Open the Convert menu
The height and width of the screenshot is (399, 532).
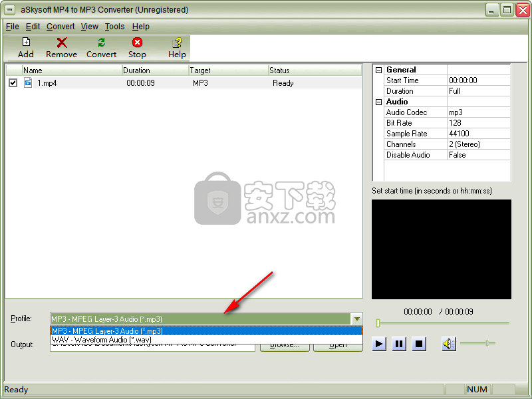click(x=61, y=27)
